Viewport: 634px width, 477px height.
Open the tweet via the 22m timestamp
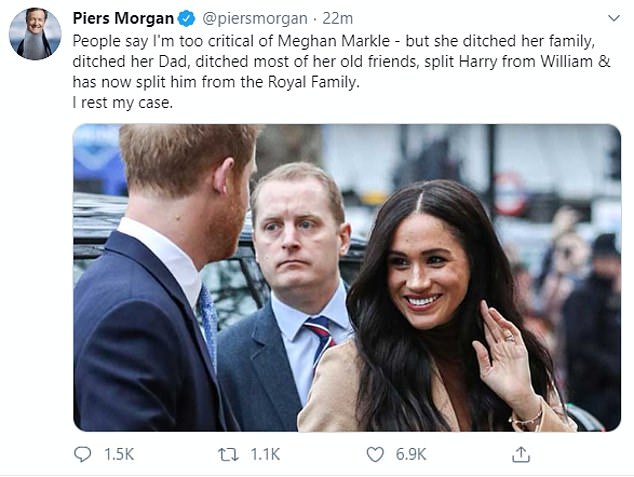point(336,19)
